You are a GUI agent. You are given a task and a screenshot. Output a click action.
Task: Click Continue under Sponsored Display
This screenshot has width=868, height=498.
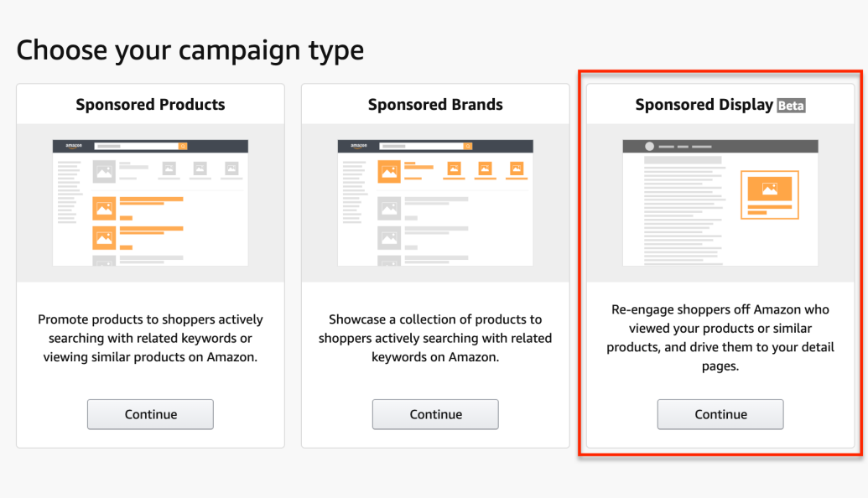(x=720, y=414)
